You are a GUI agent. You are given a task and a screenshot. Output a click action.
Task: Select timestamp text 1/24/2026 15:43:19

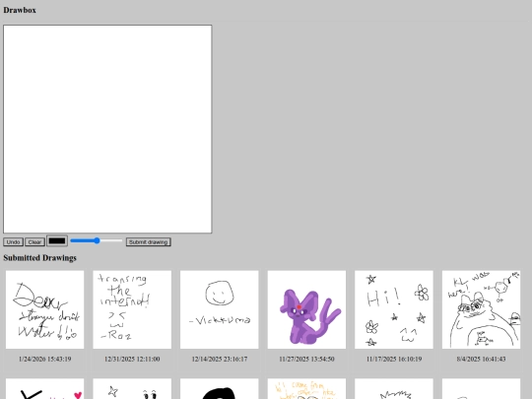[44, 359]
